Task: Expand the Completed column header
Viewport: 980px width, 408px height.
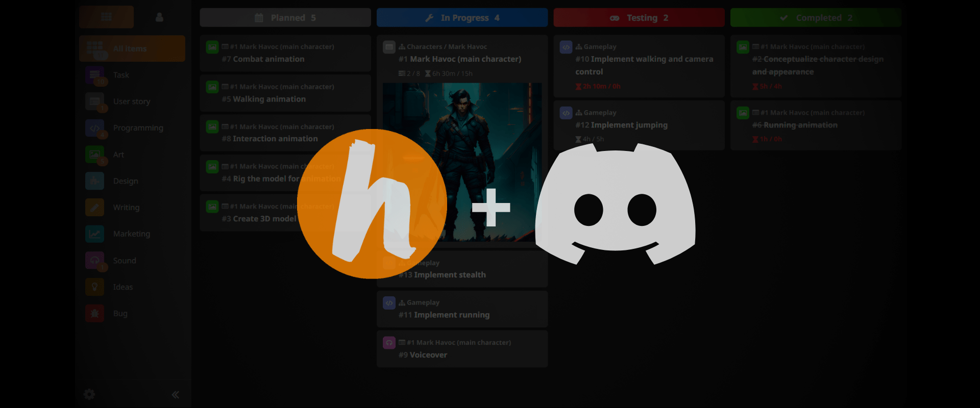Action: [815, 18]
